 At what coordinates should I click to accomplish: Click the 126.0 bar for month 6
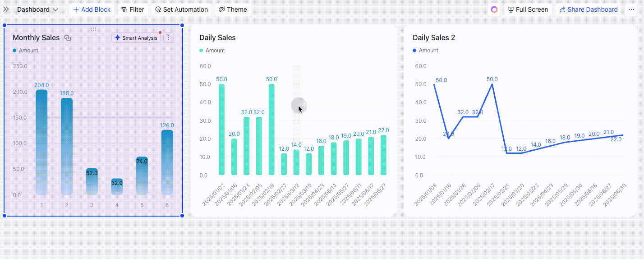pos(167,162)
